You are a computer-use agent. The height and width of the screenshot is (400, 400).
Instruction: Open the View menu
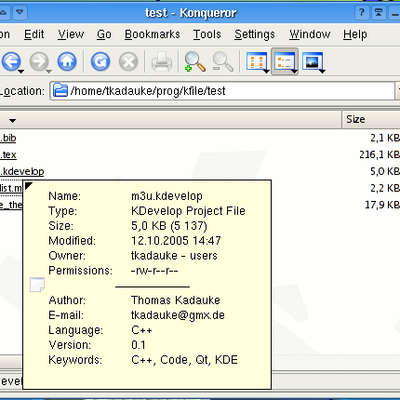[71, 34]
